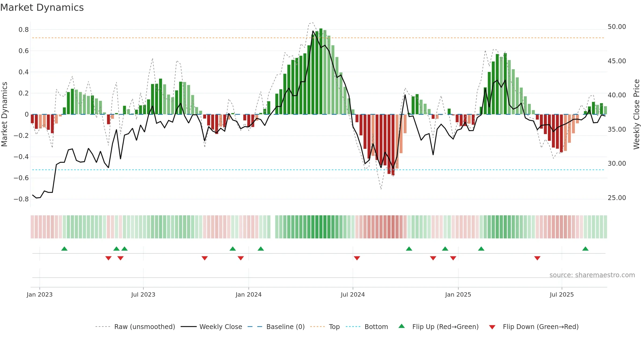Viewport: 644px width, 362px height.
Task: Click the Jul 2025 x-axis label
Action: pos(562,294)
